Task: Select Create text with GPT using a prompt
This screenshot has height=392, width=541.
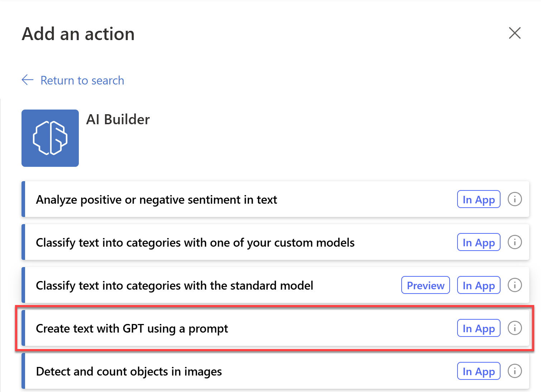Action: click(x=132, y=328)
